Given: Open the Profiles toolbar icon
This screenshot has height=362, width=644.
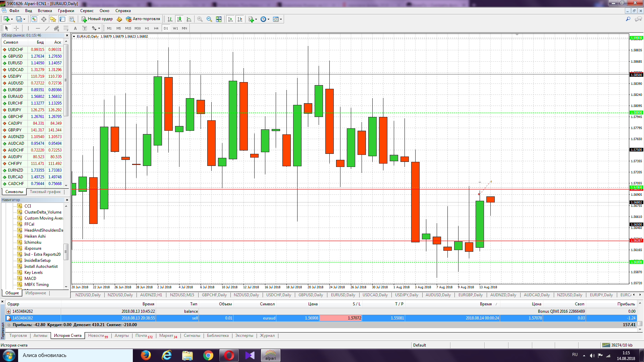Looking at the screenshot, I should click(x=19, y=19).
